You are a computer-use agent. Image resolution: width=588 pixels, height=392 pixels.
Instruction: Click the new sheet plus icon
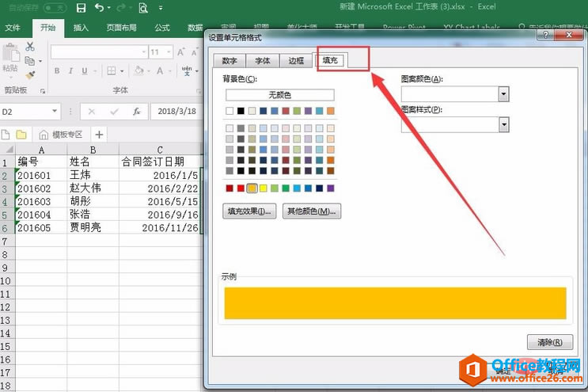[x=99, y=134]
